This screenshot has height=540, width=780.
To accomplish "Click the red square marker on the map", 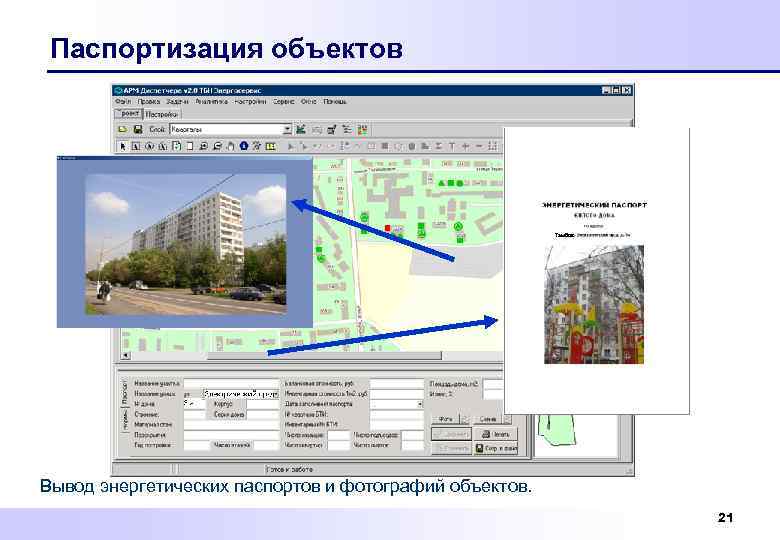I will coord(388,228).
